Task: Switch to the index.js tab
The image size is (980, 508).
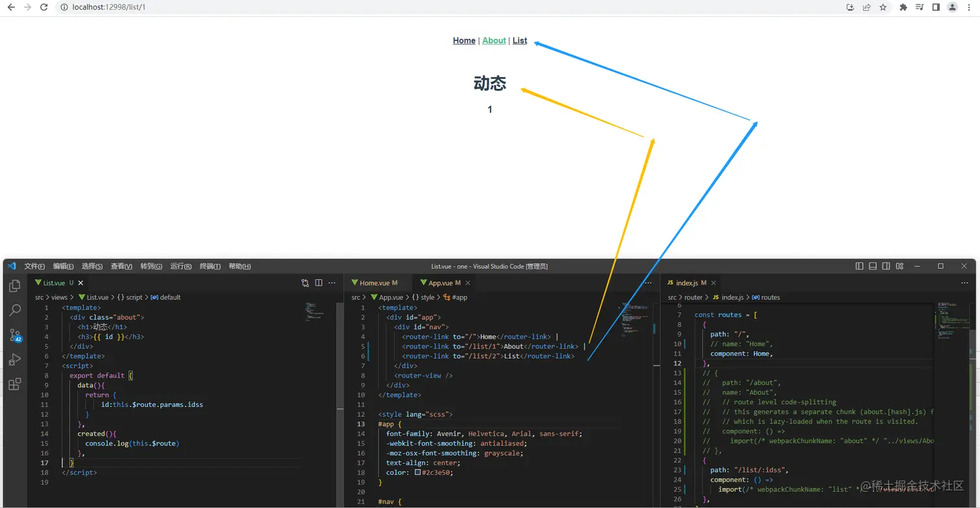Action: tap(687, 283)
